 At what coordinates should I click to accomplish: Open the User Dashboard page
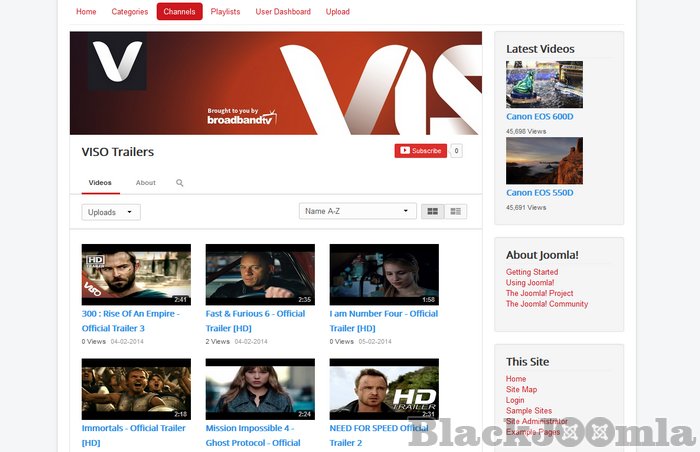[283, 12]
